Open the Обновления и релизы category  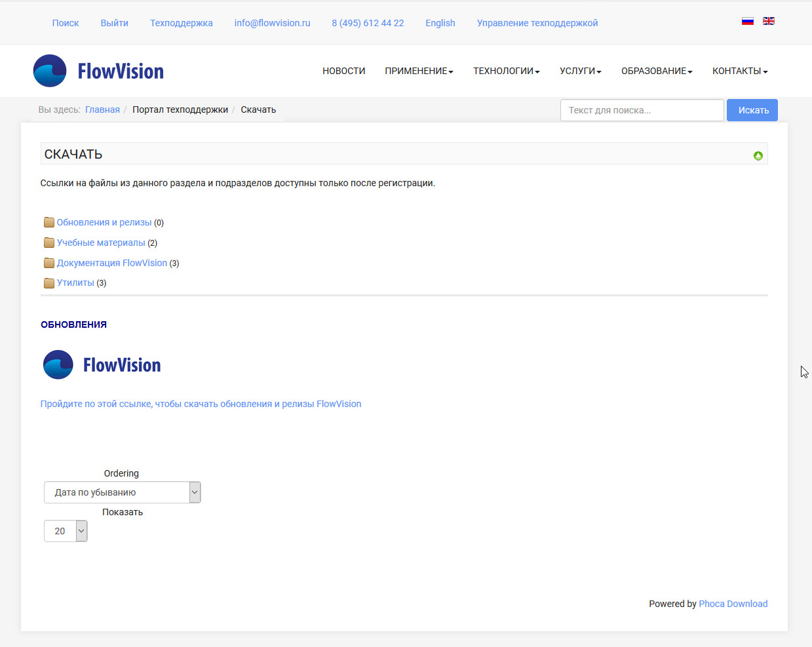(x=104, y=222)
